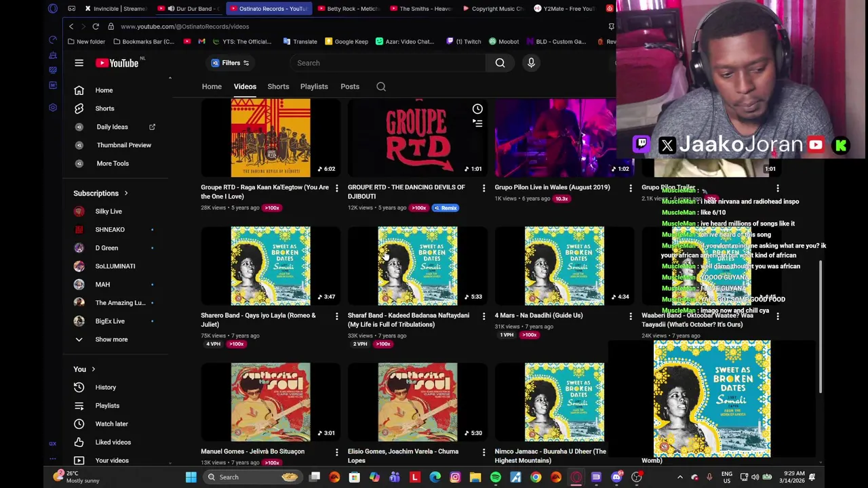Add Groupe RTD video to queue
The width and height of the screenshot is (868, 488).
(477, 123)
